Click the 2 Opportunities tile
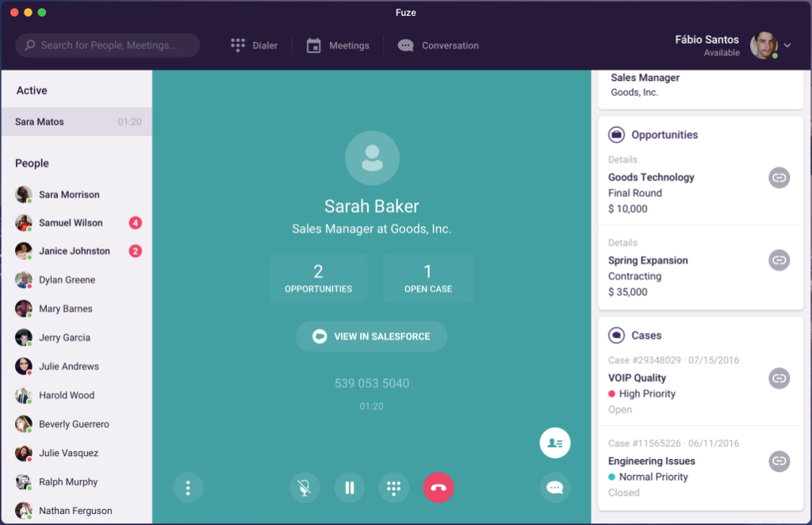 pos(319,278)
